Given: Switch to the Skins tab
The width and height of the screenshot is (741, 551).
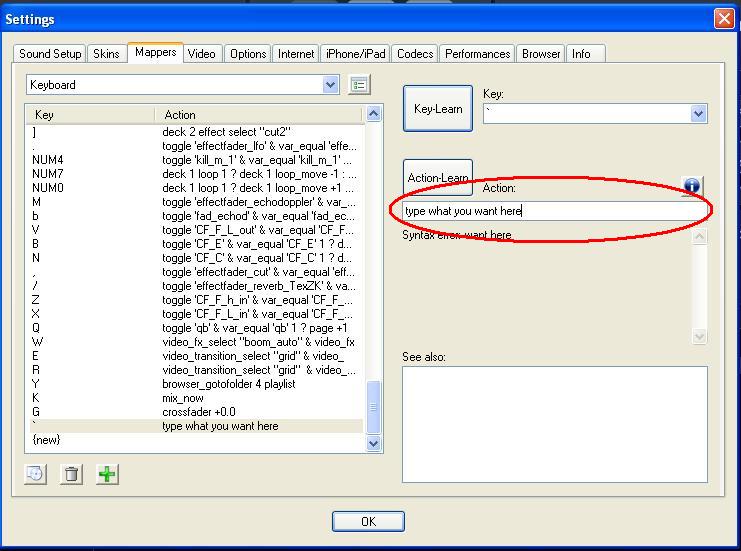Looking at the screenshot, I should [x=106, y=54].
